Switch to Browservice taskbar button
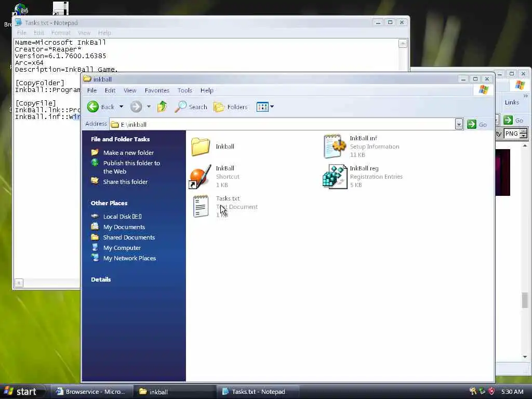The width and height of the screenshot is (532, 399). point(91,392)
